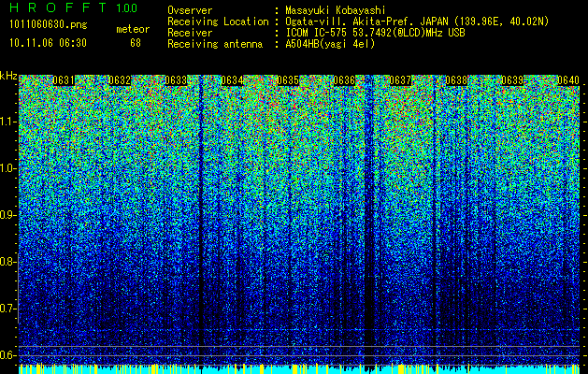Click the 0634 time marker
Viewport: 588px width, 374px height.
(x=232, y=80)
